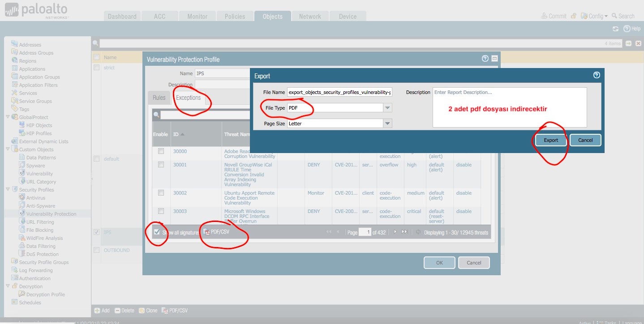Check the box for threat ID 30002
Screen dimensions: 644x324
click(x=161, y=193)
